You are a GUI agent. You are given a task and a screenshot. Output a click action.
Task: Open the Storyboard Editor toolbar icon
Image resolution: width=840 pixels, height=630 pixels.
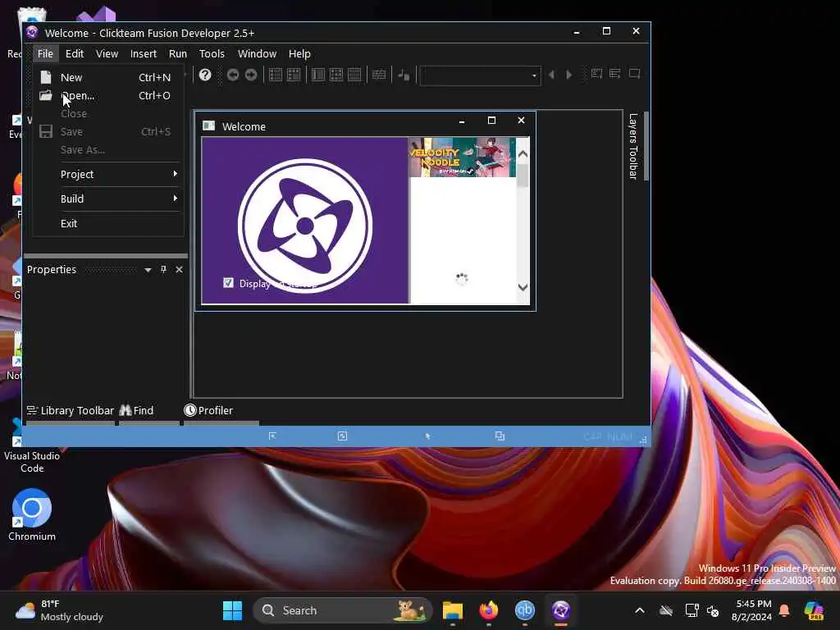pyautogui.click(x=276, y=75)
